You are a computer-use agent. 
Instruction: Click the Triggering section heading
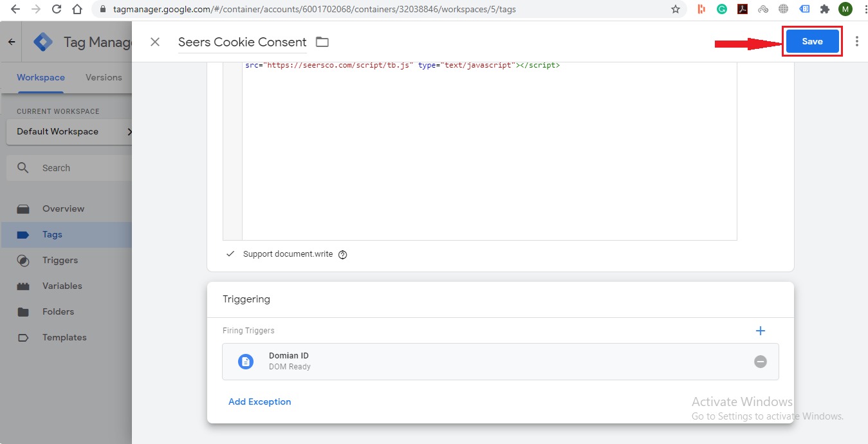coord(246,299)
